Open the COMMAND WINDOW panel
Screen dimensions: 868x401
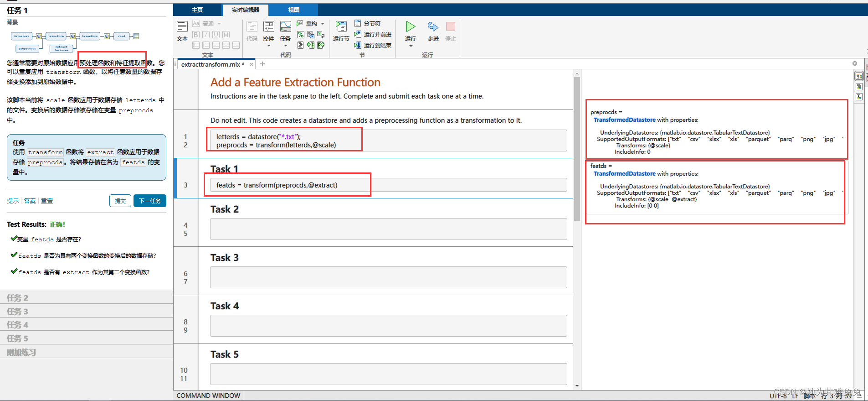208,396
